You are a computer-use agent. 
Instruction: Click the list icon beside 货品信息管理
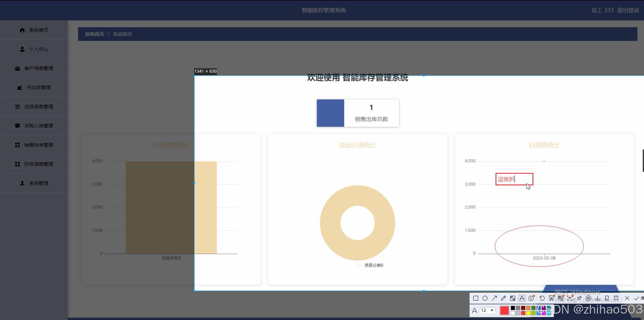(x=17, y=106)
